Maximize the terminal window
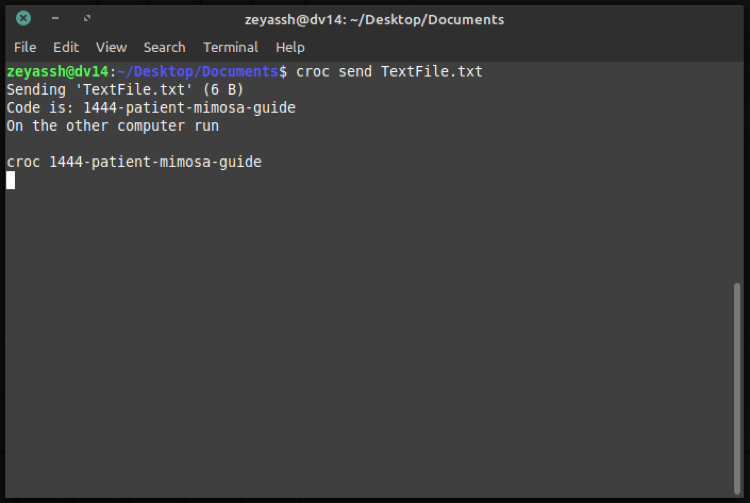 coord(87,18)
